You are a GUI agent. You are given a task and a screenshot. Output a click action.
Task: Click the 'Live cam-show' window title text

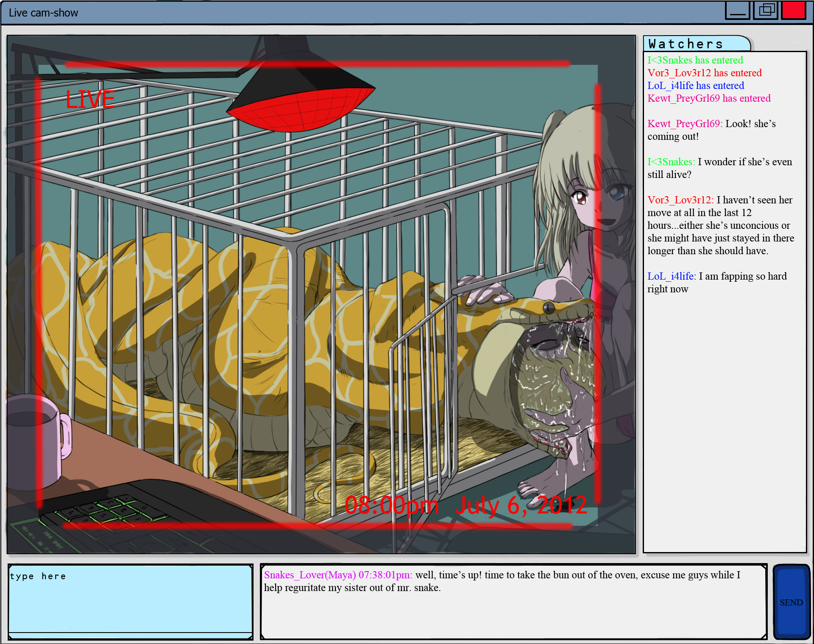43,13
